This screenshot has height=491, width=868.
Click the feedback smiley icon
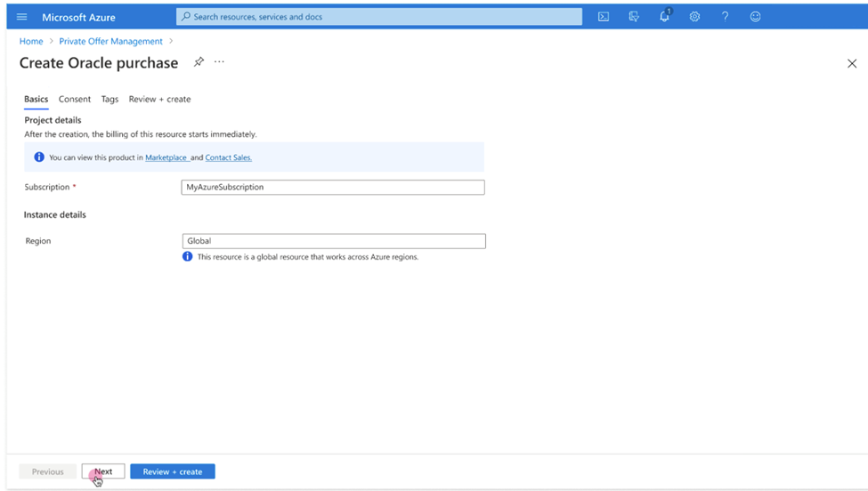(x=755, y=17)
